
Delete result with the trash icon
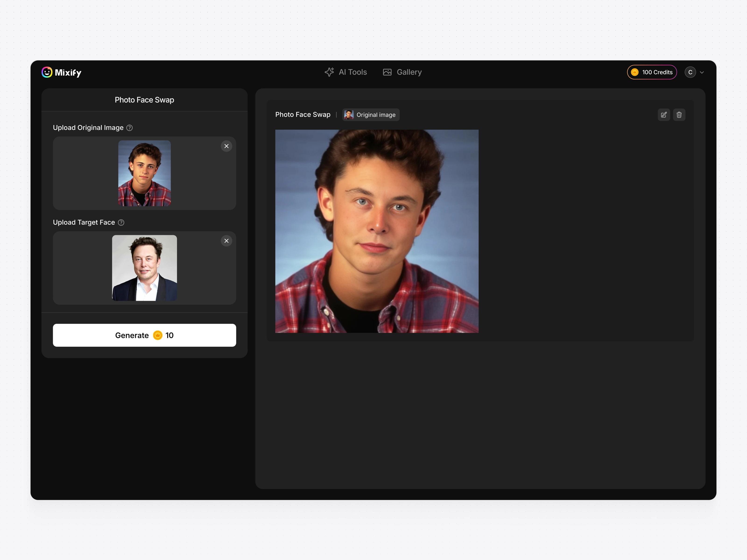(679, 115)
